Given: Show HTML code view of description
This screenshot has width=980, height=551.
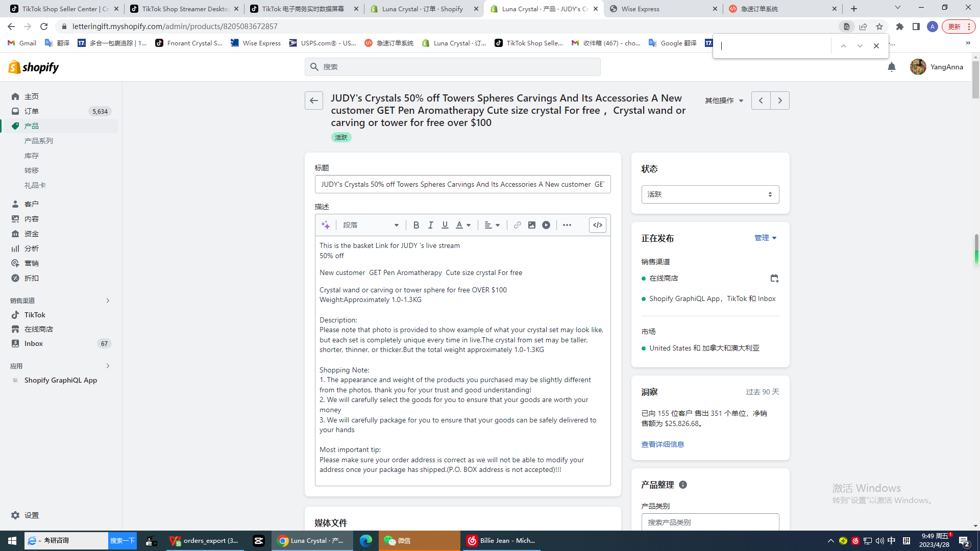Looking at the screenshot, I should [597, 225].
